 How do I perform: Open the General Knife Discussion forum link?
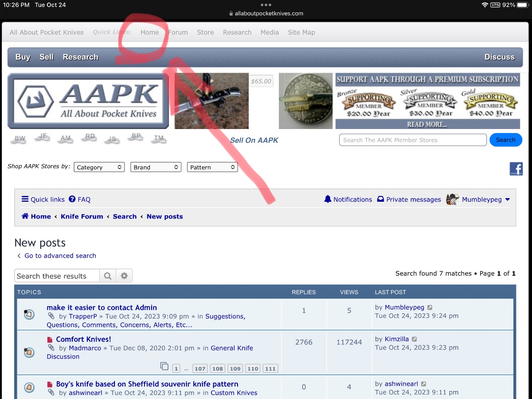(x=150, y=352)
